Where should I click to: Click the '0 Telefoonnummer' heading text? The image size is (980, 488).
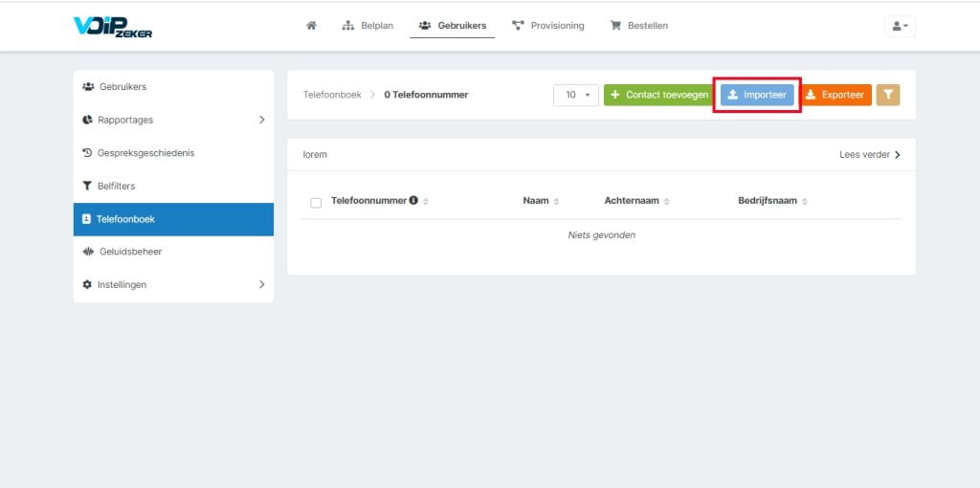point(426,95)
